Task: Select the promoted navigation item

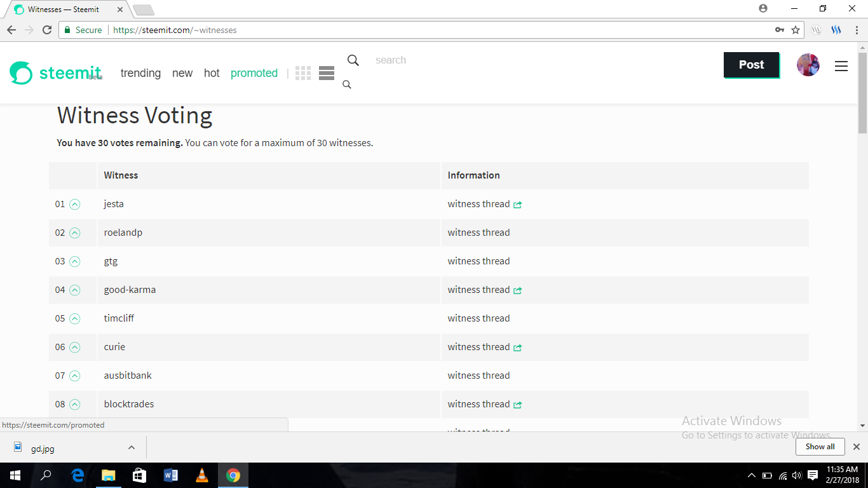Action: [x=254, y=73]
